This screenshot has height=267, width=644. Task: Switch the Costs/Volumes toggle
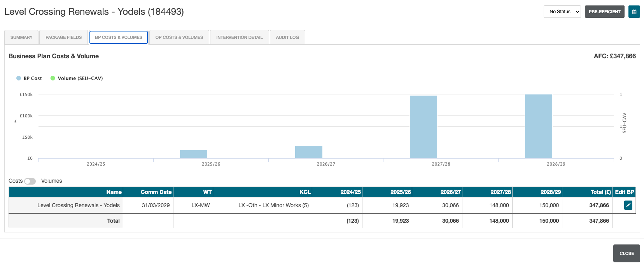pyautogui.click(x=30, y=181)
